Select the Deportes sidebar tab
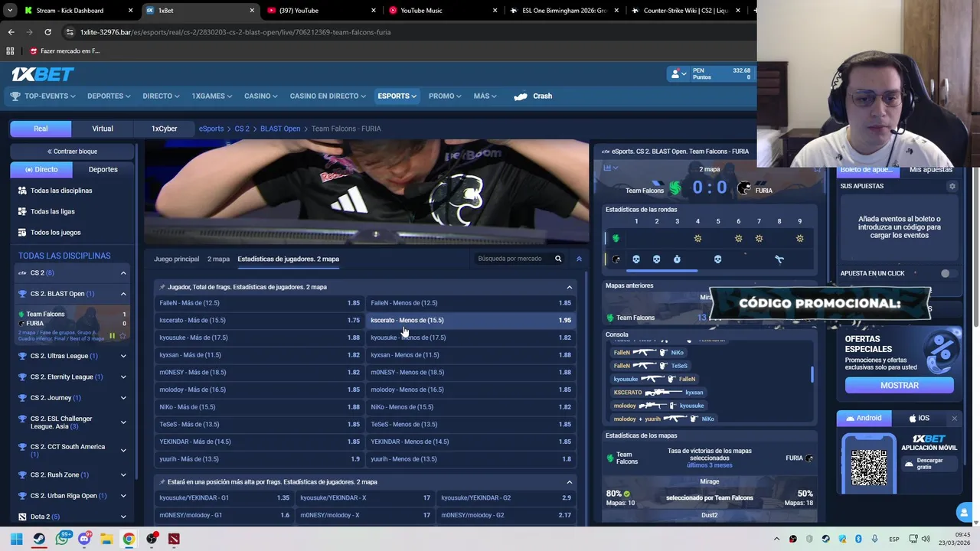980x551 pixels. 103,169
